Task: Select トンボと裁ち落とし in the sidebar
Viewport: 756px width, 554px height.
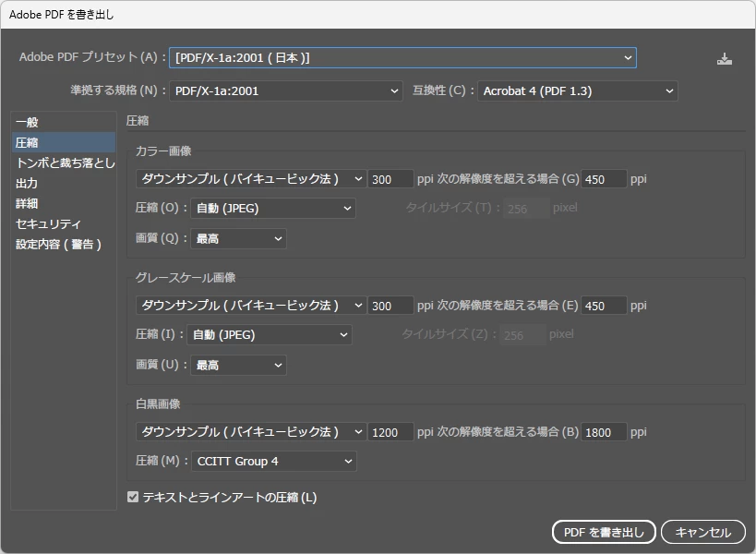Action: click(x=64, y=163)
